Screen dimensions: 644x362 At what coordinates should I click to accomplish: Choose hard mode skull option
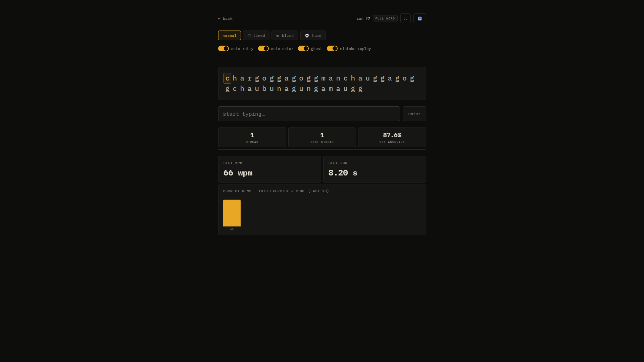[313, 36]
